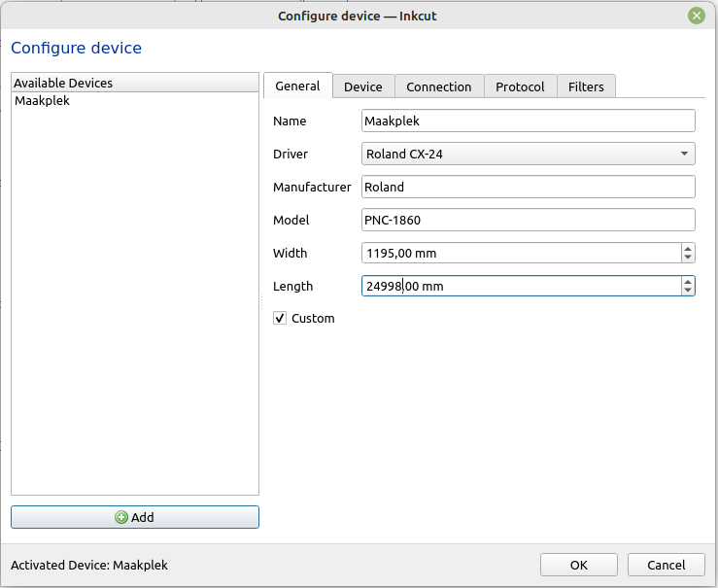Show the Filters tab
Image resolution: width=718 pixels, height=588 pixels.
click(x=586, y=86)
